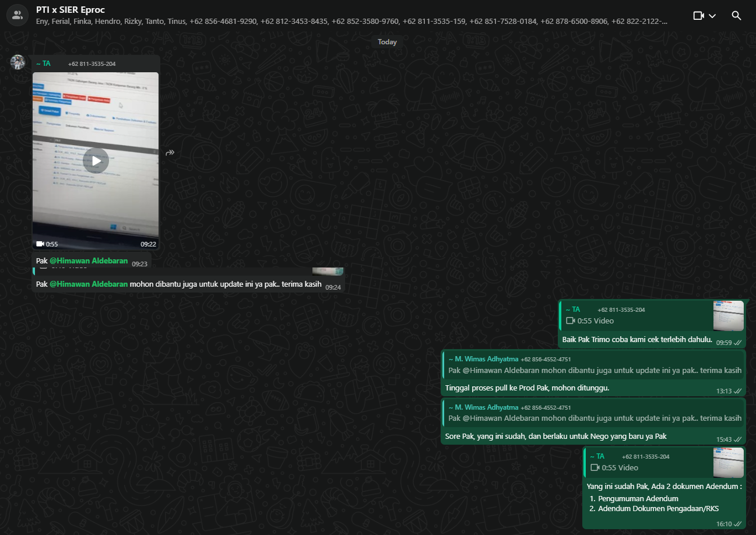Click list item "Adendum Dokumen Pengadaan/RKS"
The width and height of the screenshot is (756, 535).
pyautogui.click(x=659, y=509)
